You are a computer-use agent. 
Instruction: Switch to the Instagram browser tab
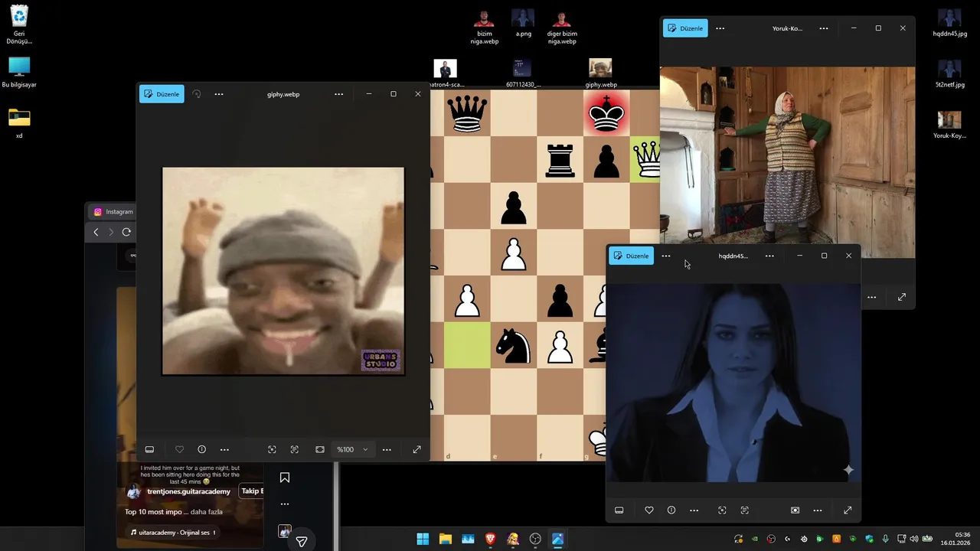pyautogui.click(x=113, y=211)
